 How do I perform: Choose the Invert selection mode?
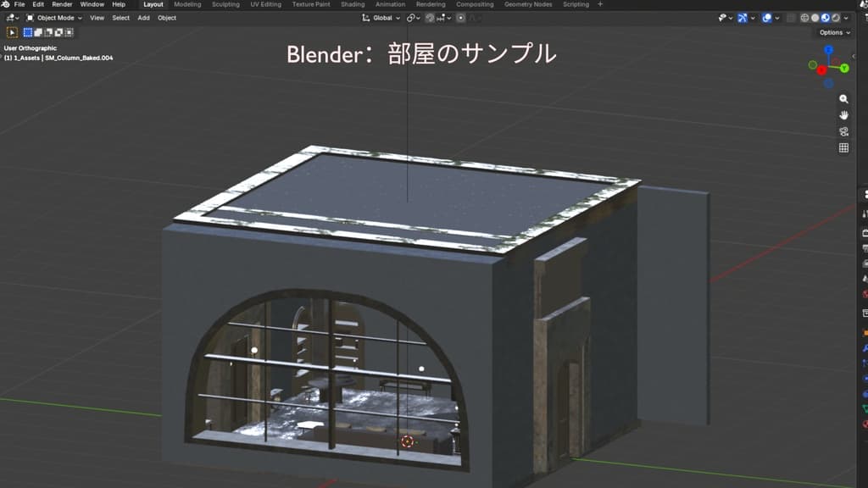pyautogui.click(x=58, y=33)
